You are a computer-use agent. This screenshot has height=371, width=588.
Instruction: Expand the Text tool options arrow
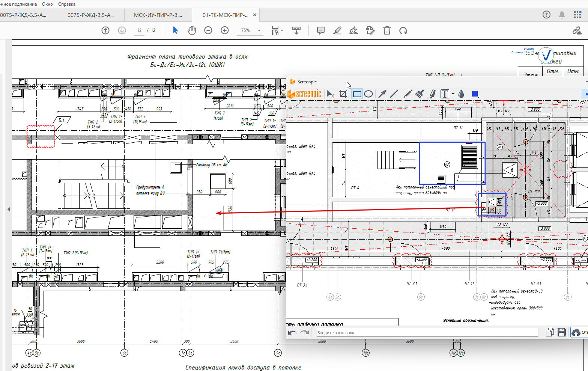[x=453, y=94]
